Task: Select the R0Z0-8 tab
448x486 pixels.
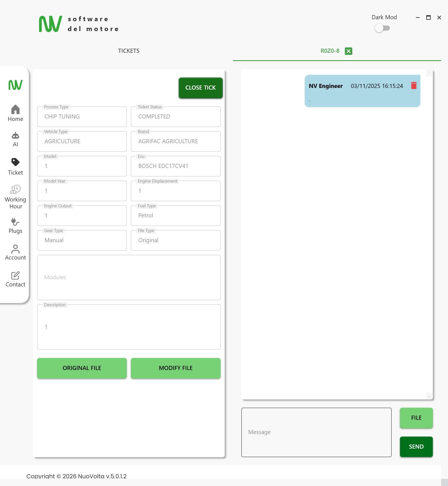Action: tap(330, 51)
